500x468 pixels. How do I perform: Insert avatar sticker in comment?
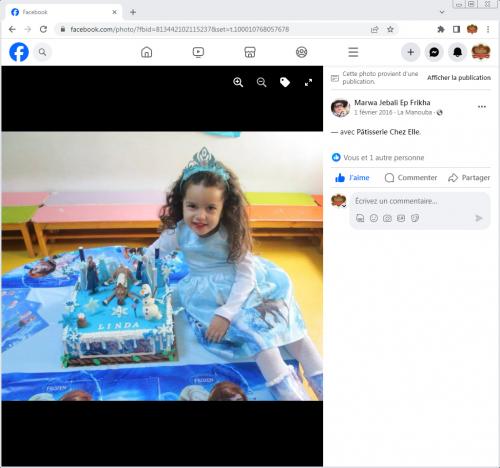click(360, 218)
